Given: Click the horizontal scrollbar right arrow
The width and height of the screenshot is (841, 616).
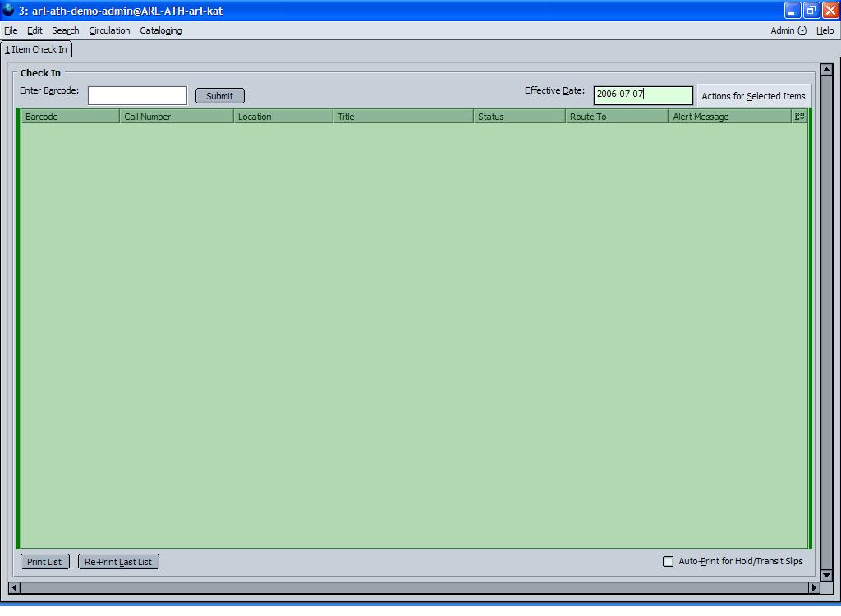Looking at the screenshot, I should coord(814,587).
